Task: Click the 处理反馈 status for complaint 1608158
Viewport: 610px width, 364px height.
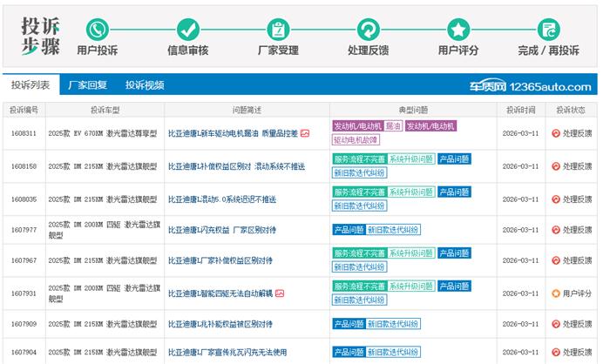Action: [x=572, y=165]
